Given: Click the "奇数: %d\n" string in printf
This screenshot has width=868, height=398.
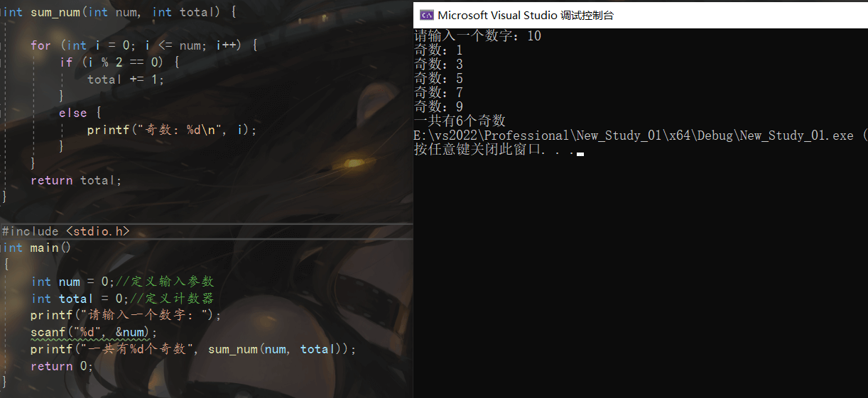Looking at the screenshot, I should pyautogui.click(x=188, y=130).
